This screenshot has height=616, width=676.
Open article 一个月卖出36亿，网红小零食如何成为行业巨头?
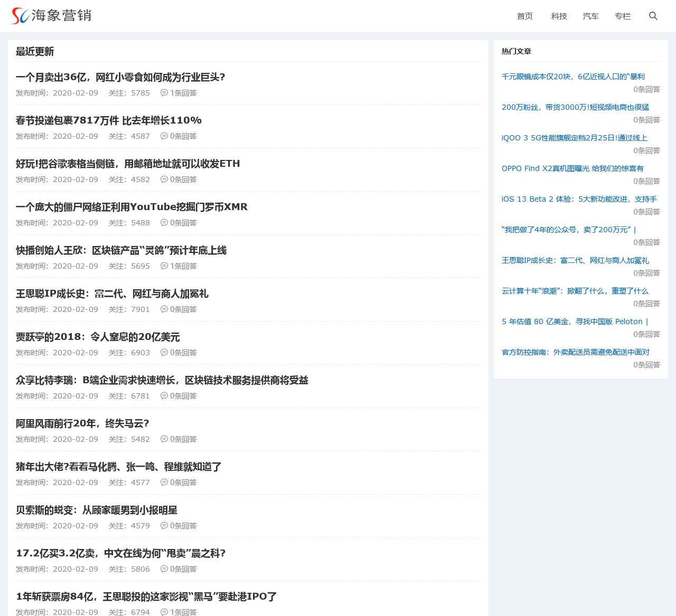click(120, 77)
